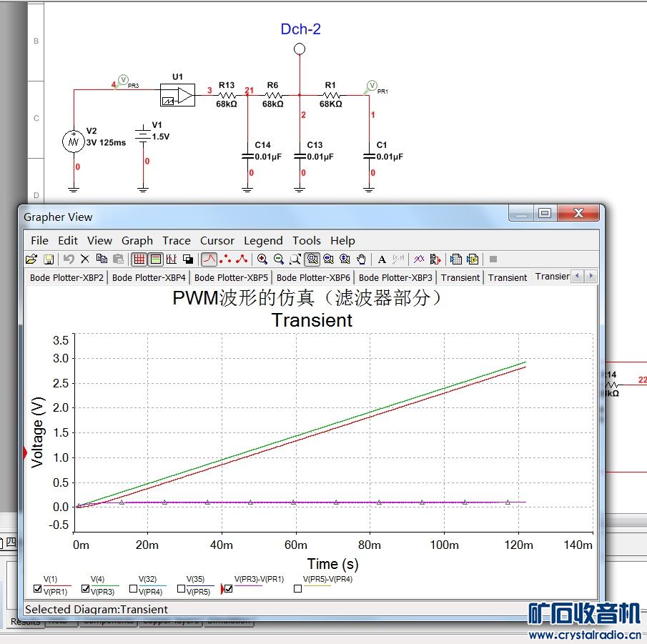Switch to Bode Plotter-XBP3 tab
647x644 pixels.
click(x=395, y=277)
